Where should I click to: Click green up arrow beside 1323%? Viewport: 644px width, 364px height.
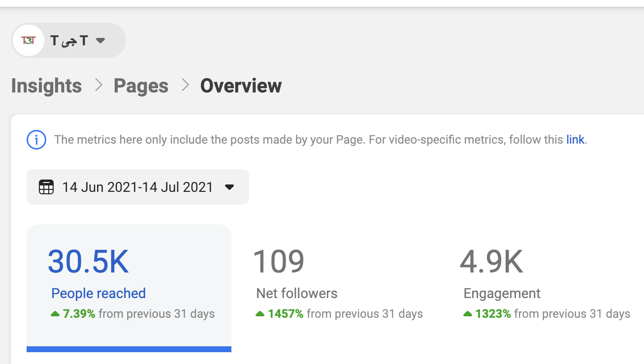pyautogui.click(x=468, y=314)
